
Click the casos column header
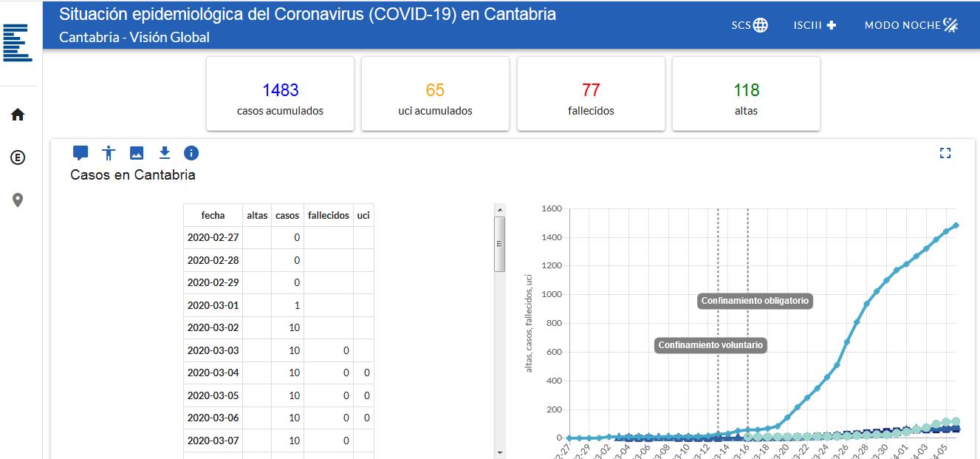287,215
